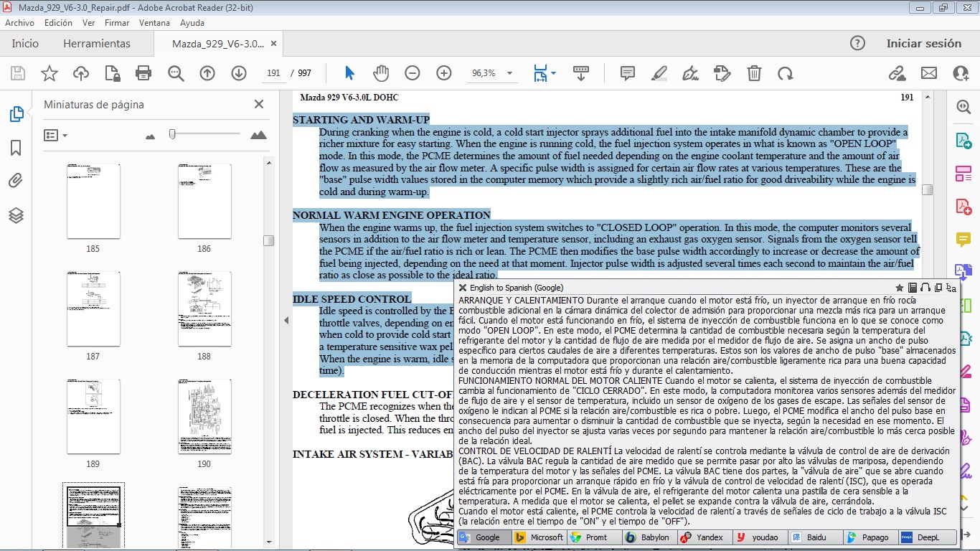980x551 pixels.
Task: Bookmark file with the star icon
Action: 50,73
